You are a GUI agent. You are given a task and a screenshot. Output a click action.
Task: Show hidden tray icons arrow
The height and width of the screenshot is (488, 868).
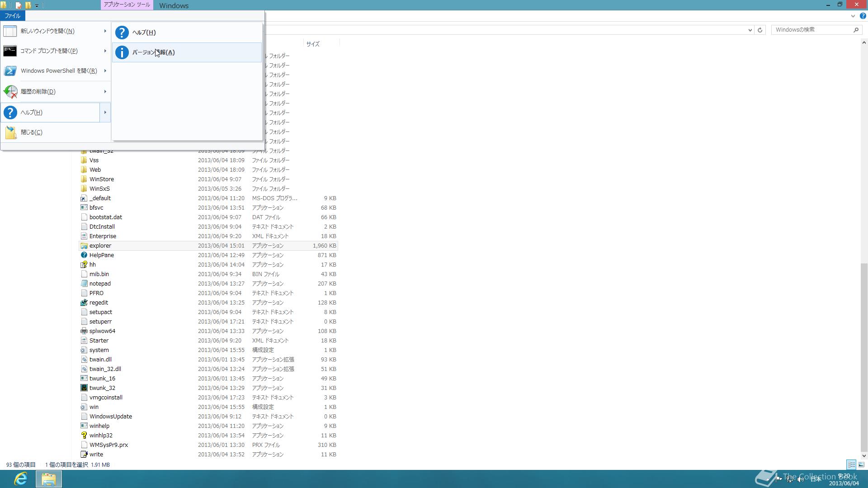click(768, 479)
